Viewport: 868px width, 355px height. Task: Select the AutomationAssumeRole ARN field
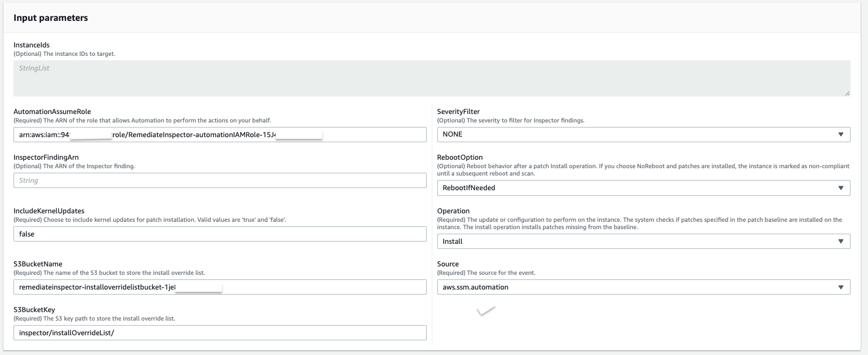click(x=220, y=134)
